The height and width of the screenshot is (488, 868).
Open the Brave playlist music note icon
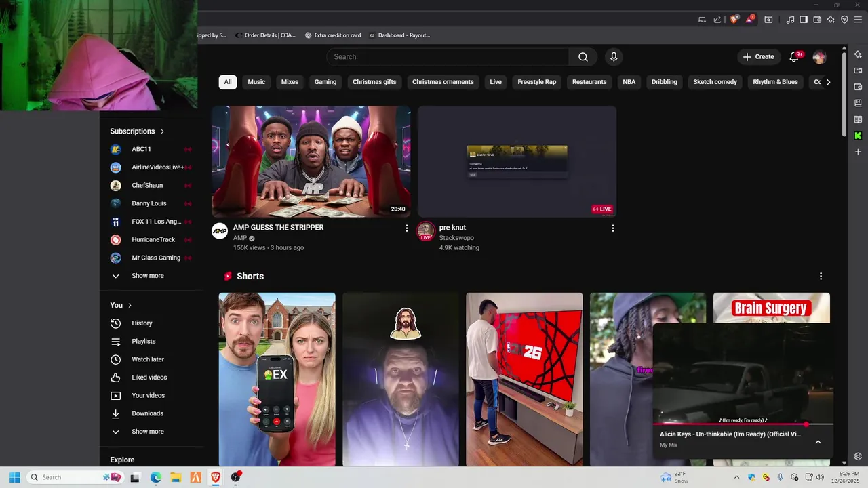[x=790, y=20]
